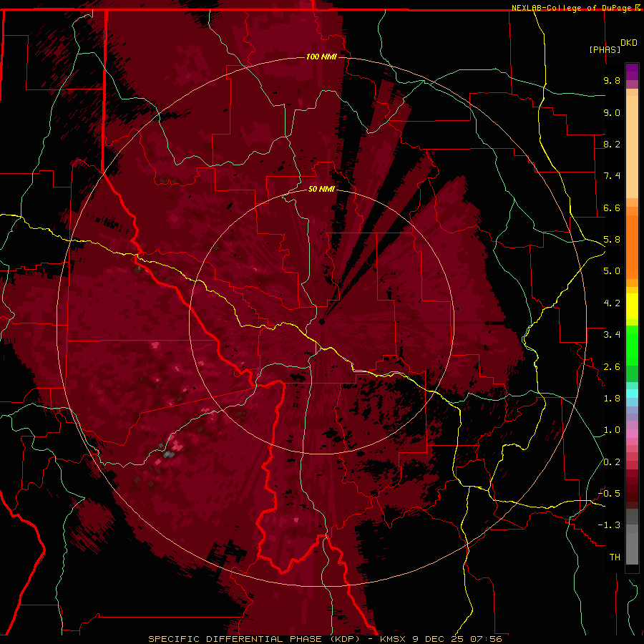This screenshot has height=644, width=644.
Task: Click the 7.4 scale value
Action: coord(612,176)
